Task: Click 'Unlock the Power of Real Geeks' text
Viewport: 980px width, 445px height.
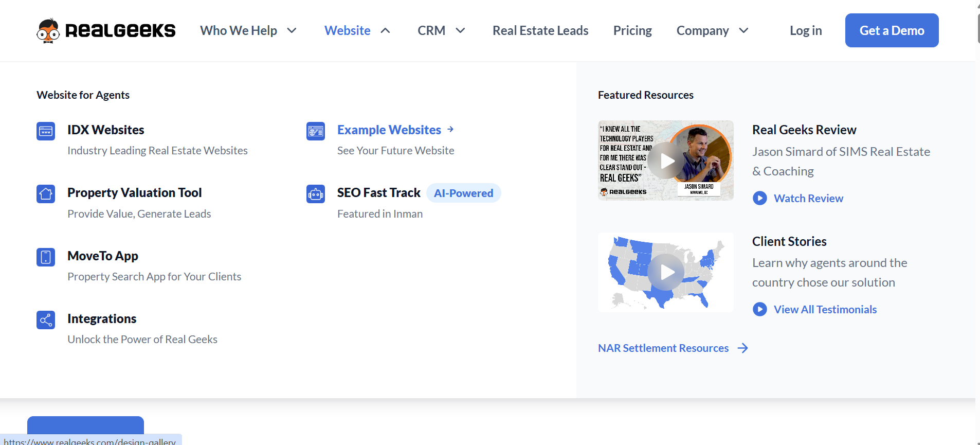Action: [142, 339]
